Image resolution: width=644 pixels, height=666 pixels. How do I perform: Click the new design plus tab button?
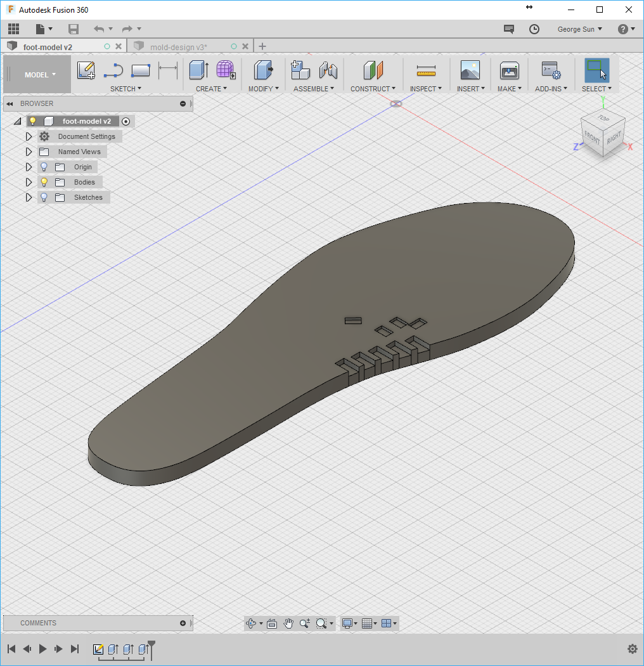262,46
